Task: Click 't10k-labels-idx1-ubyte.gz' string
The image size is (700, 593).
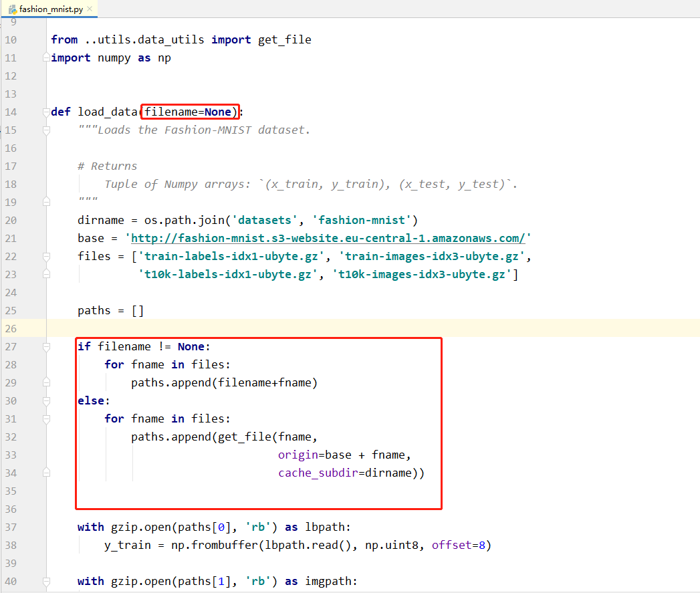Action: tap(228, 274)
